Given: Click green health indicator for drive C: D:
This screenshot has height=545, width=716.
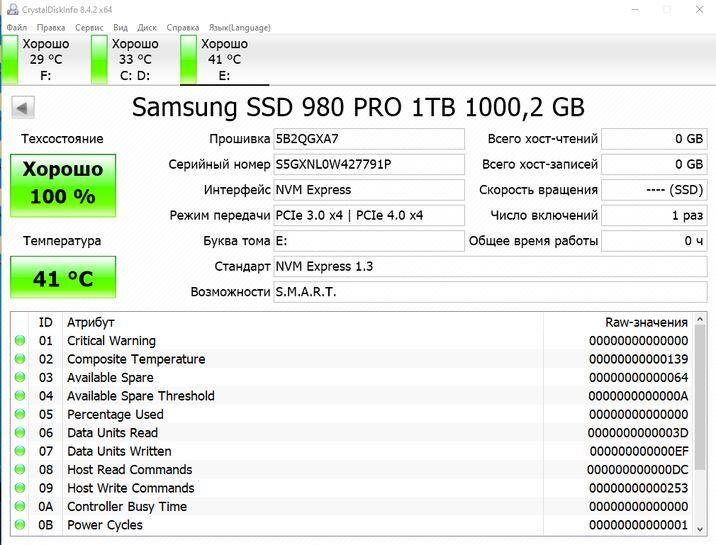Looking at the screenshot, I should (x=99, y=60).
